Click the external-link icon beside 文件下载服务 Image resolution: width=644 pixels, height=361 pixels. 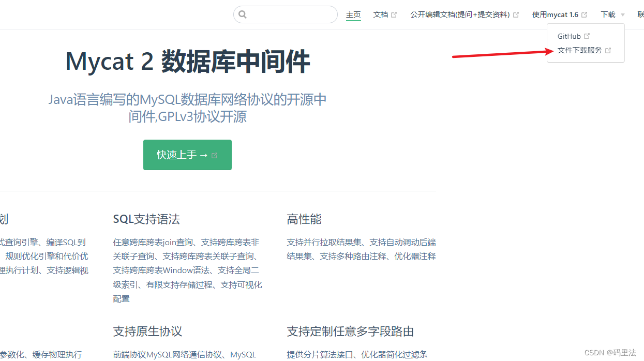(608, 50)
